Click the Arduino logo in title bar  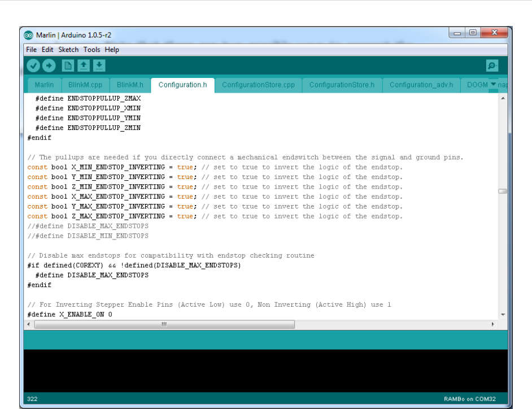click(28, 35)
